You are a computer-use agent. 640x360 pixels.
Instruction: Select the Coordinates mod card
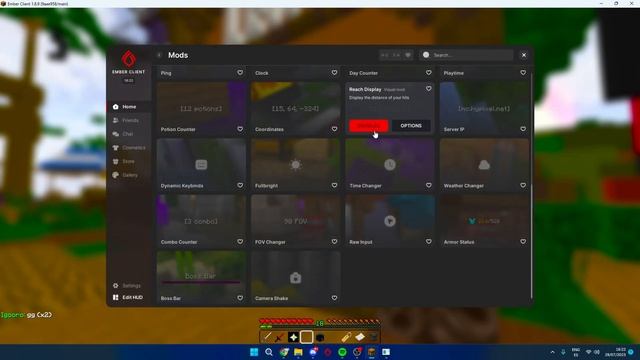click(296, 109)
